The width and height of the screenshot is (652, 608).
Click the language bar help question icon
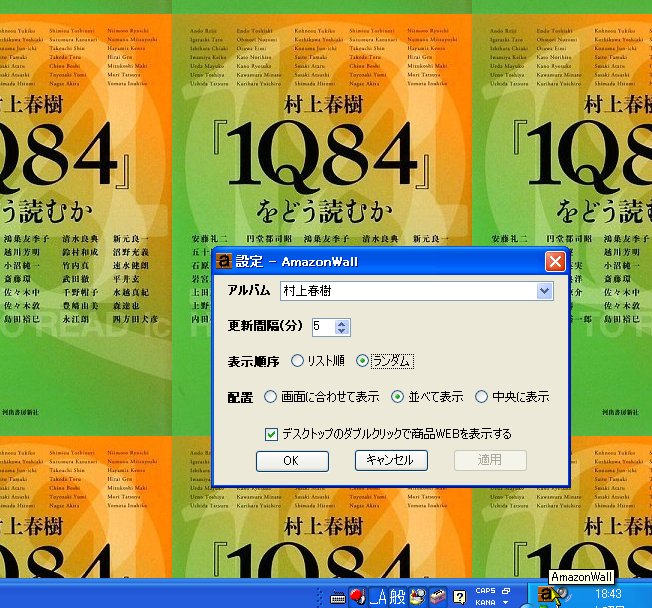point(459,597)
